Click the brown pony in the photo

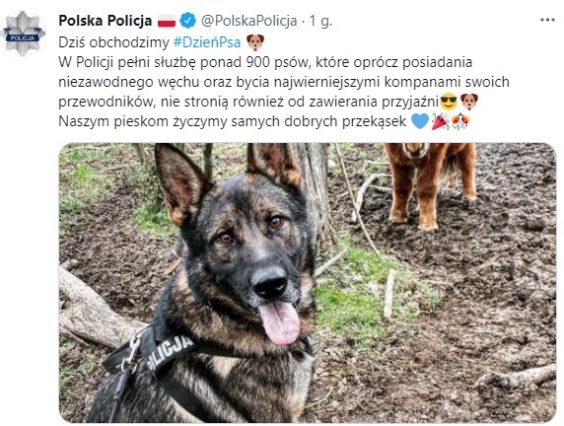click(x=431, y=184)
